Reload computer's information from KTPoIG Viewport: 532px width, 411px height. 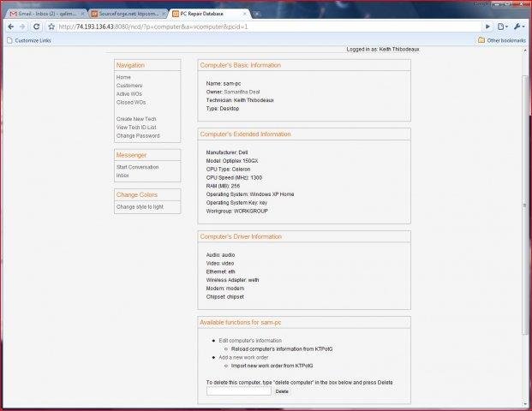(x=282, y=349)
